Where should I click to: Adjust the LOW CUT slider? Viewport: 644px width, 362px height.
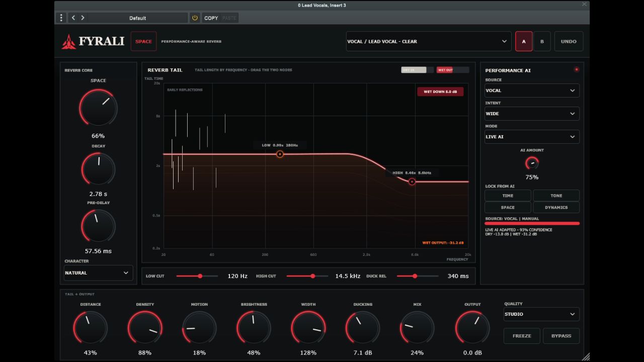pyautogui.click(x=197, y=276)
